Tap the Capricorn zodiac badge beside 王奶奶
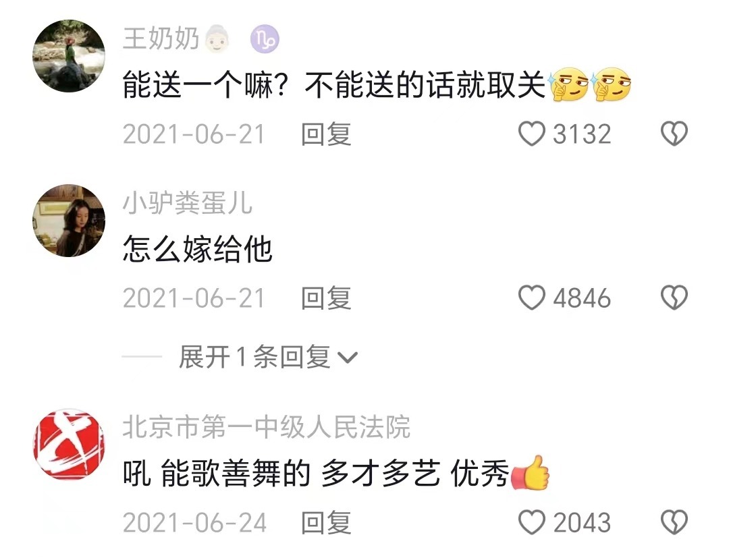729x560 pixels. (265, 39)
